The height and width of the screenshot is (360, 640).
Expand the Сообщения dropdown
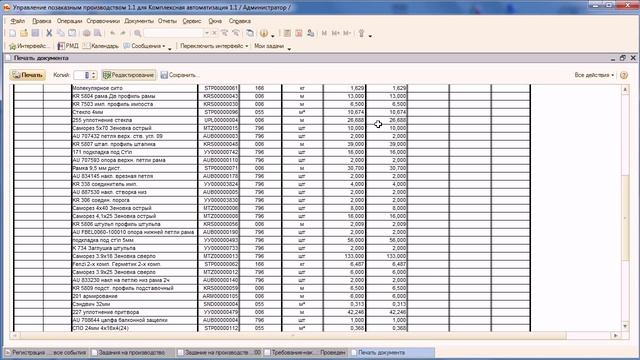click(x=144, y=46)
